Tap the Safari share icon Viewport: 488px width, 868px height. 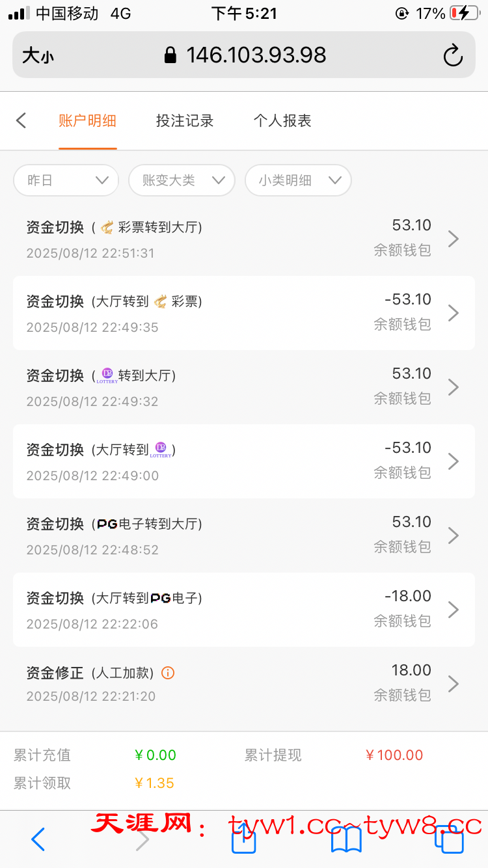pyautogui.click(x=243, y=839)
